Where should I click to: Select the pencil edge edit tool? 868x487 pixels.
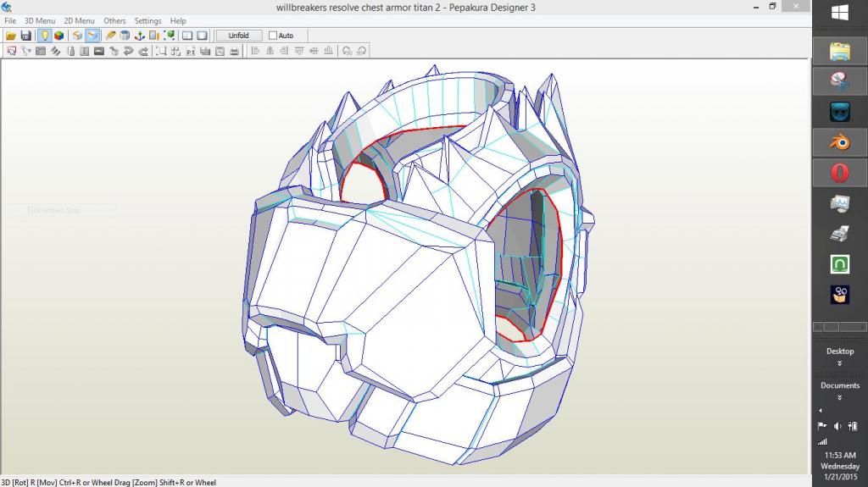(111, 36)
